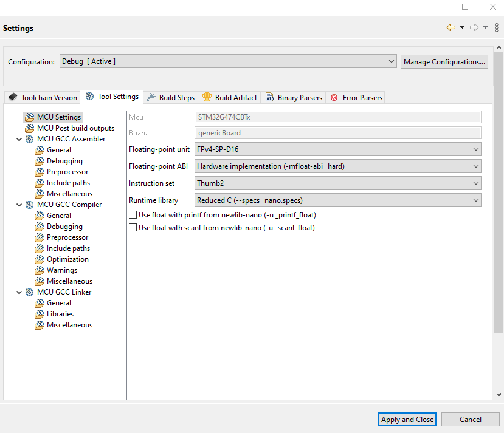Click Linker General option icon
The width and height of the screenshot is (504, 433).
(x=40, y=302)
